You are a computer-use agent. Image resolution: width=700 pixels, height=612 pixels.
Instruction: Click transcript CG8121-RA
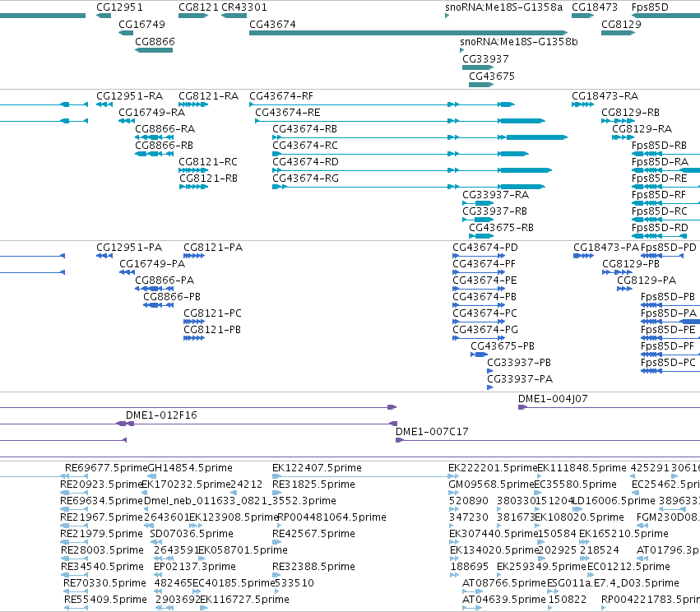coord(208,96)
